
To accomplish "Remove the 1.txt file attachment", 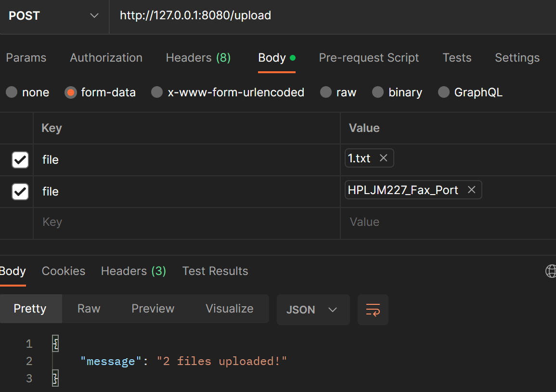I will coord(383,158).
